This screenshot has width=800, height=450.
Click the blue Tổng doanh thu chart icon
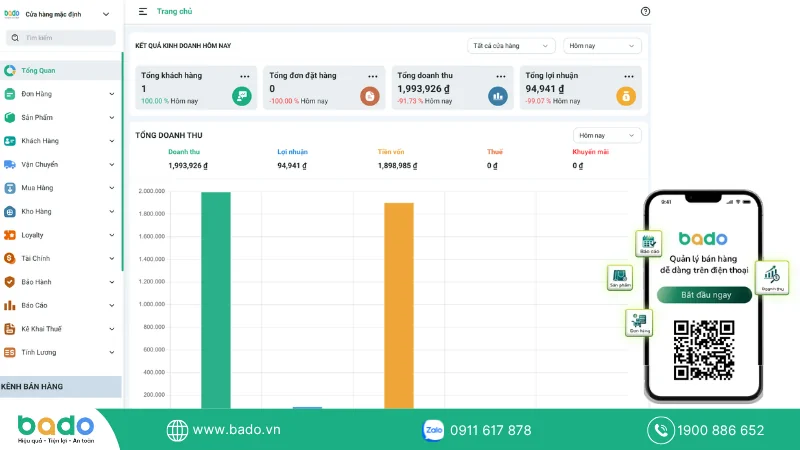click(497, 96)
